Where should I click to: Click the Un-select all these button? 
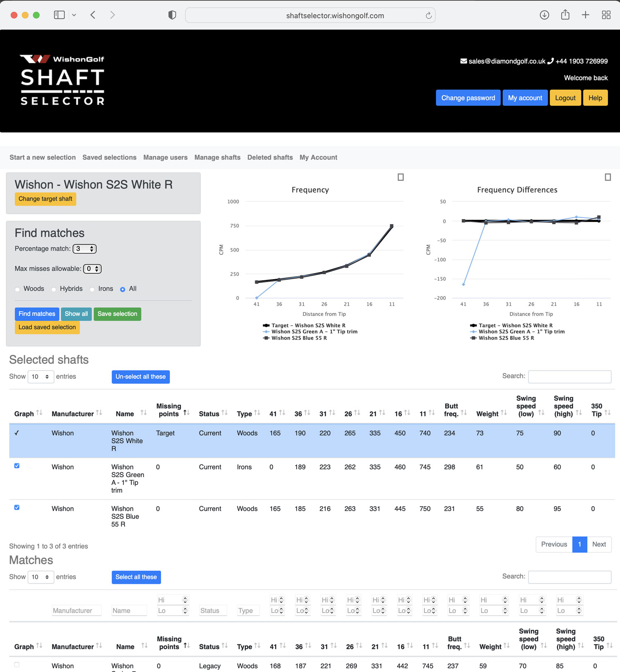pyautogui.click(x=141, y=377)
